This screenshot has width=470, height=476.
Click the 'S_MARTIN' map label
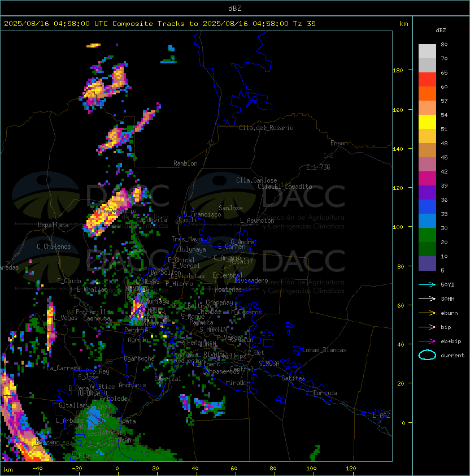coord(213,330)
